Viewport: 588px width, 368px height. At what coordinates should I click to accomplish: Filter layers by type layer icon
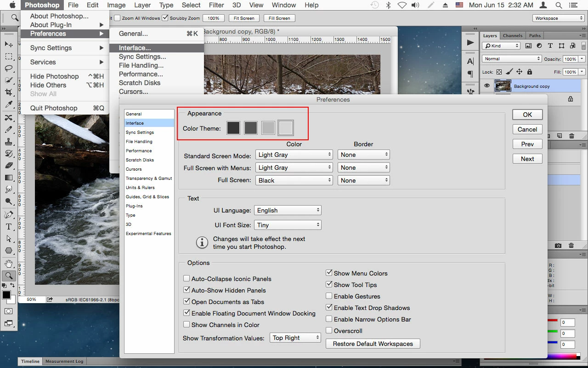550,46
